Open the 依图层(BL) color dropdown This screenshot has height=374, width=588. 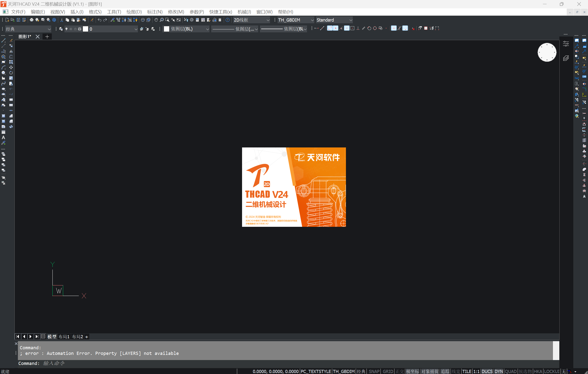(186, 29)
